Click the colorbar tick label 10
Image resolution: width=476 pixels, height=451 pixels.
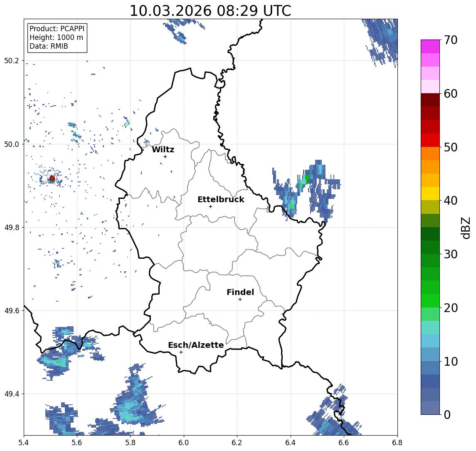451,361
